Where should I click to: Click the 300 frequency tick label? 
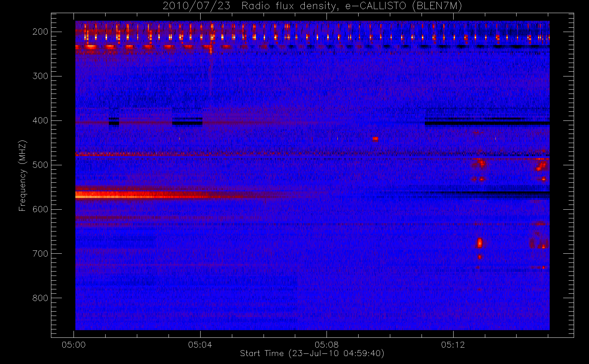(x=40, y=76)
